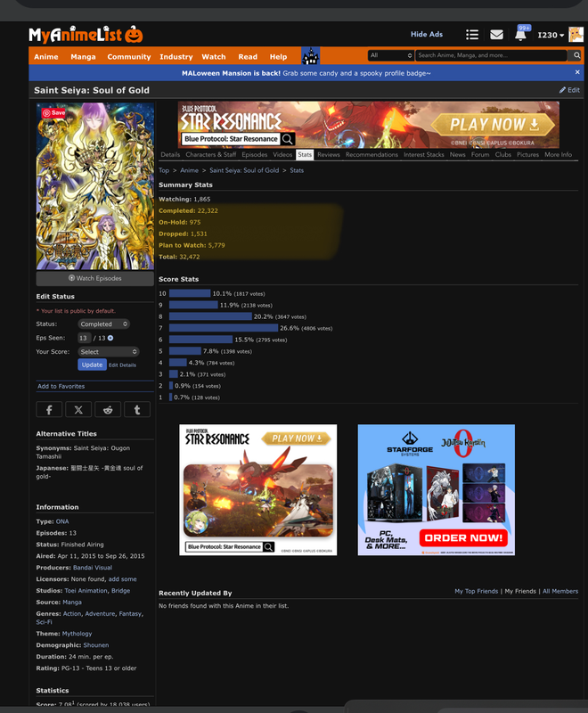Open the messages envelope icon

pos(496,35)
